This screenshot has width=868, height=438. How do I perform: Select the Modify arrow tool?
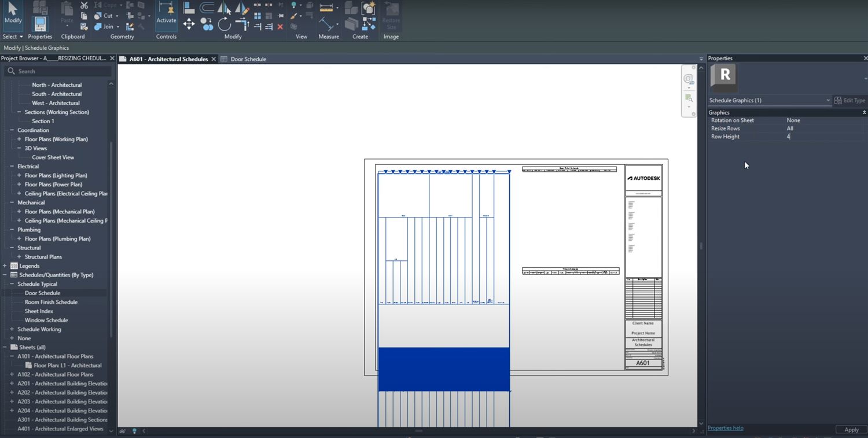click(13, 13)
